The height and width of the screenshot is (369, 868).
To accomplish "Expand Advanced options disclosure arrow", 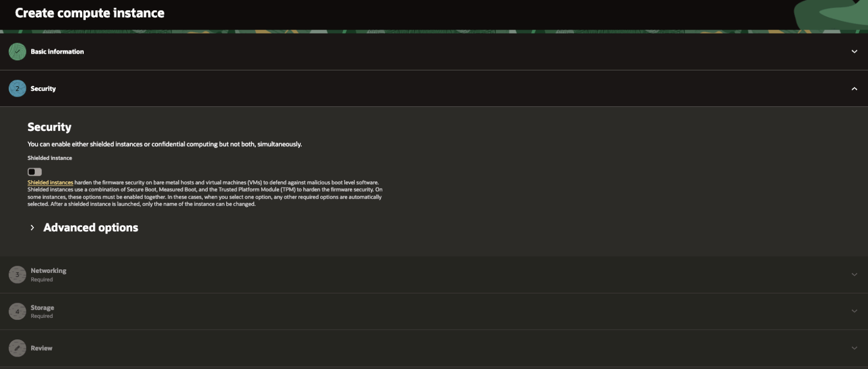I will coord(32,227).
